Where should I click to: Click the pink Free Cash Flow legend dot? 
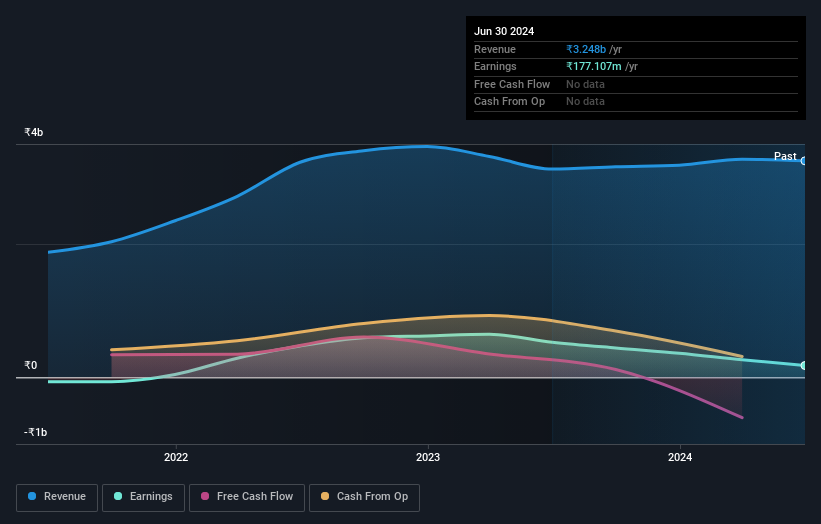(205, 496)
